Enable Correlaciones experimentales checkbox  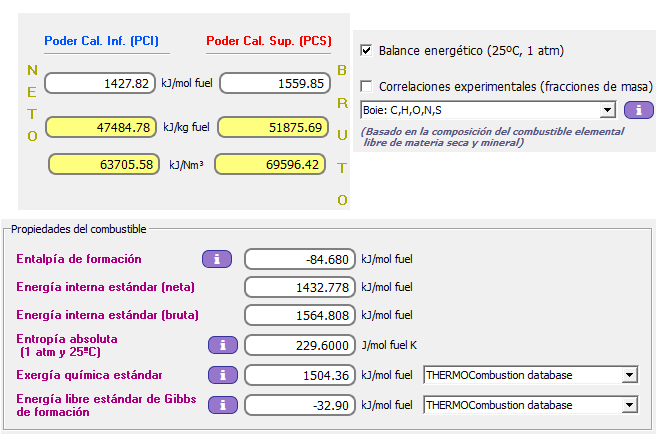point(366,87)
